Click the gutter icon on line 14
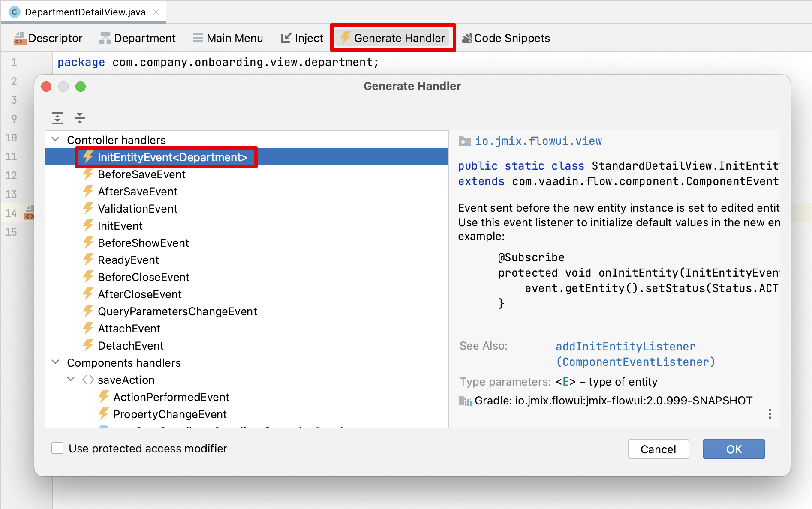Viewport: 812px width, 509px height. 30,213
